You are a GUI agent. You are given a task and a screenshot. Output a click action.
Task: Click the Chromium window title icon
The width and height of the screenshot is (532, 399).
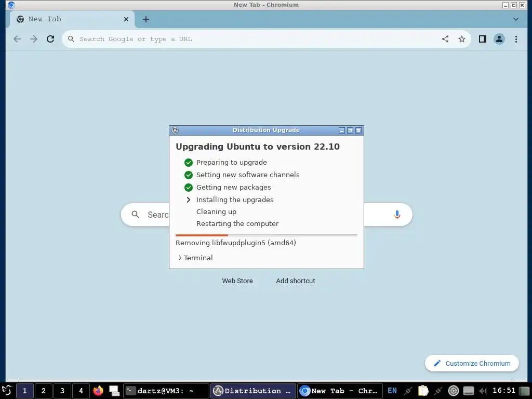pyautogui.click(x=11, y=5)
